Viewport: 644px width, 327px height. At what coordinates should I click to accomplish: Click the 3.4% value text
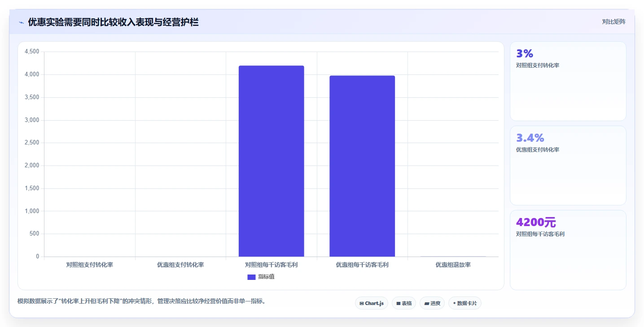coord(530,138)
